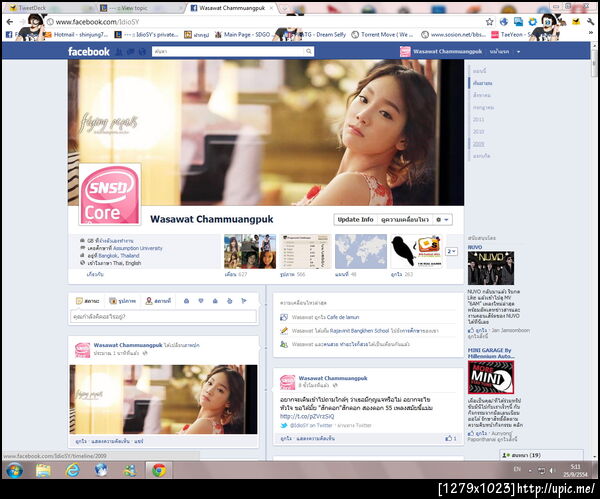The width and height of the screenshot is (600, 499).
Task: Open the NUVO ad image
Action: [x=491, y=268]
